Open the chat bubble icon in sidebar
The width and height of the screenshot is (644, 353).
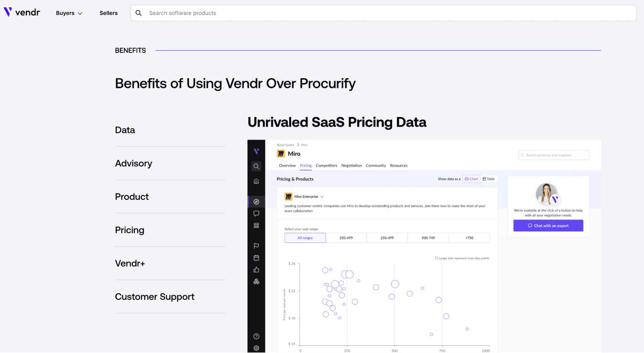click(256, 214)
